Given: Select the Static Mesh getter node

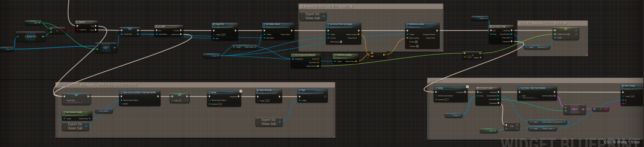Looking at the screenshot, I should coord(245,47).
